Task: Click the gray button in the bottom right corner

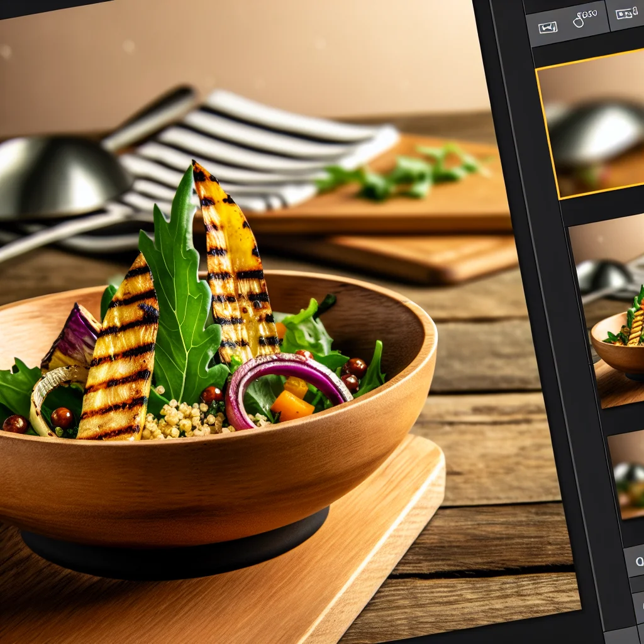Action: click(623, 635)
